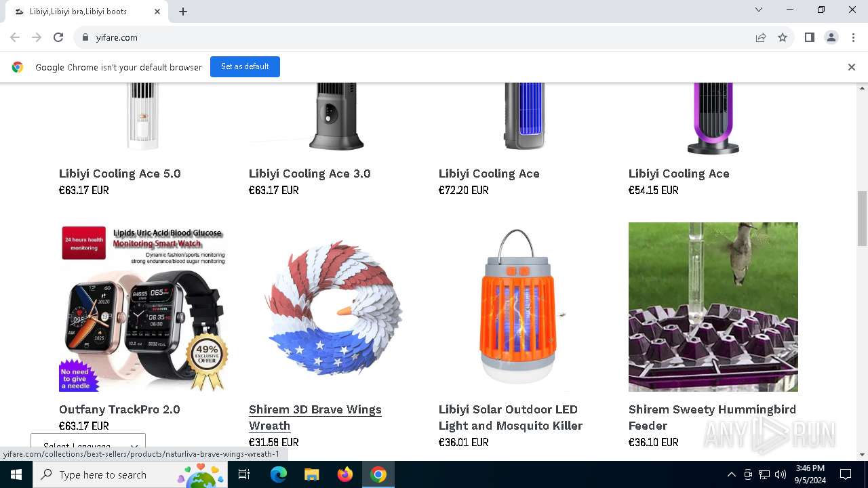Open tab search chevron
868x488 pixels.
tap(759, 9)
